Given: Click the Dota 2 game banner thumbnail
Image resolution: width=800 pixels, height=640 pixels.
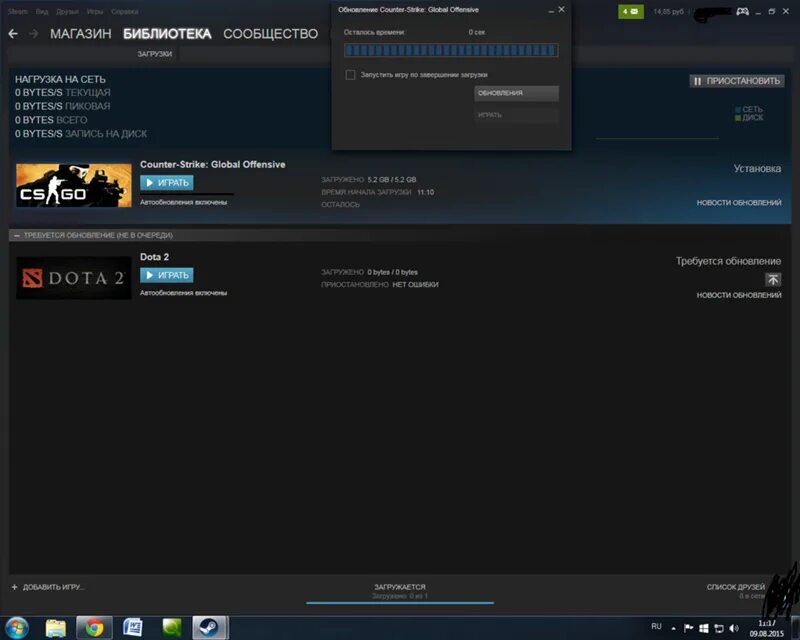Looking at the screenshot, I should tap(73, 278).
